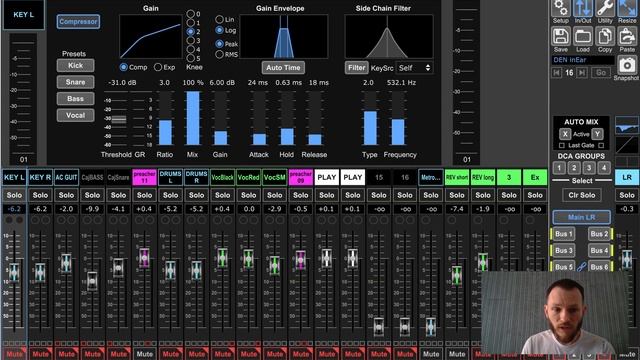Open the EQ curve thumbnail beside Auto Mix
The width and height of the screenshot is (640, 360).
pyautogui.click(x=627, y=125)
